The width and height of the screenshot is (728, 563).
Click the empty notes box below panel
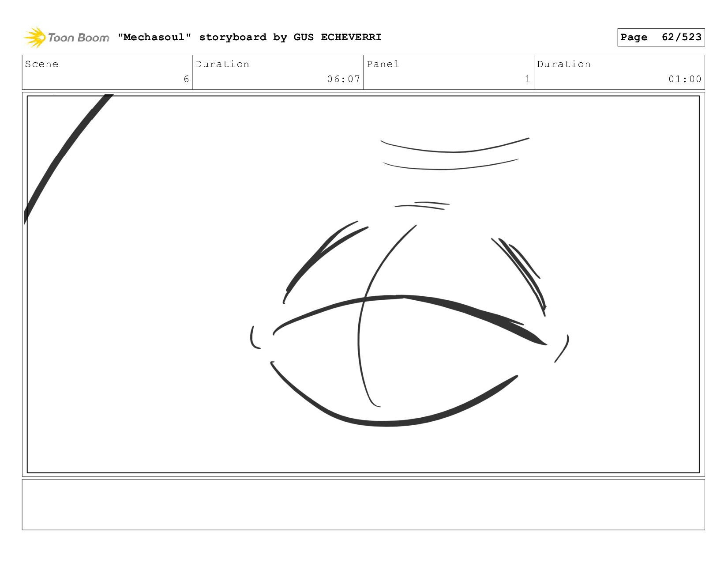pos(363,505)
